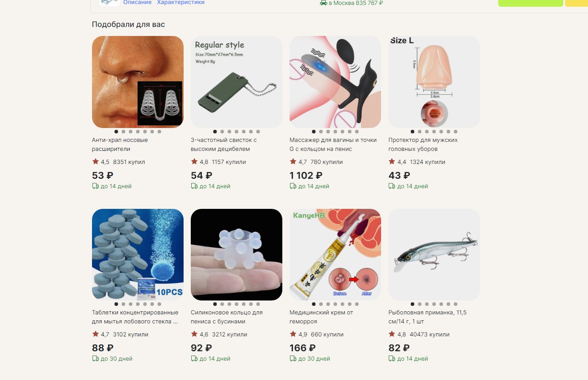Open the Описание tab
Image resolution: width=588 pixels, height=380 pixels.
(x=137, y=2)
